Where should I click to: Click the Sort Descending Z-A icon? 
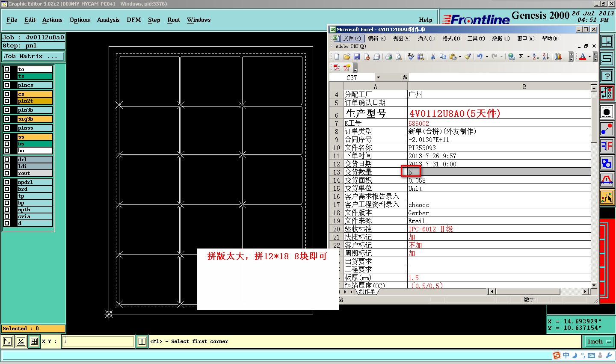pyautogui.click(x=545, y=56)
